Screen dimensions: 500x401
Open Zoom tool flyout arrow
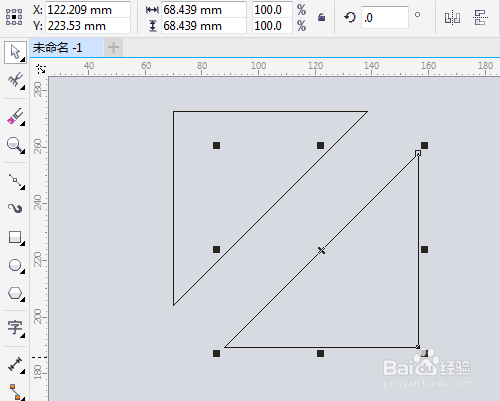pos(23,152)
